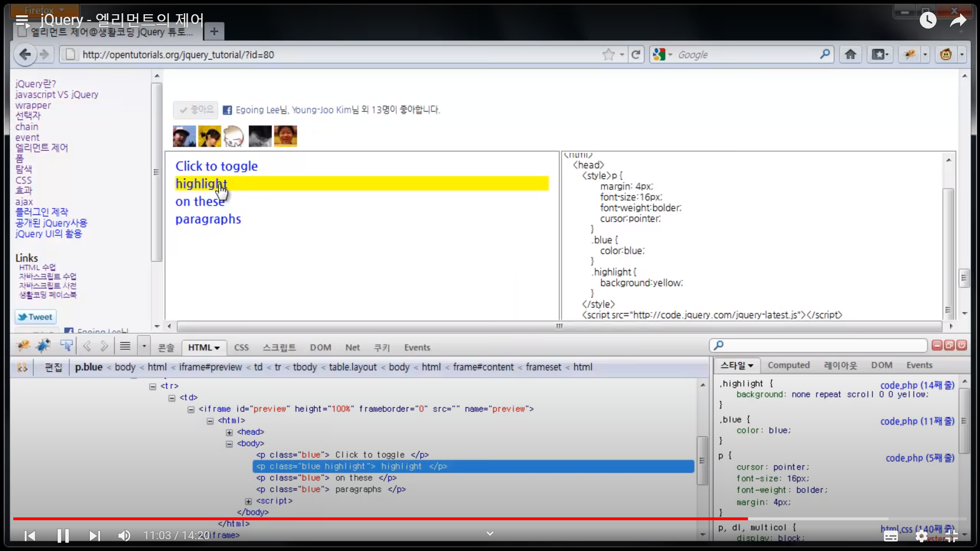
Task: Click the Firebug bug icon
Action: 23,346
